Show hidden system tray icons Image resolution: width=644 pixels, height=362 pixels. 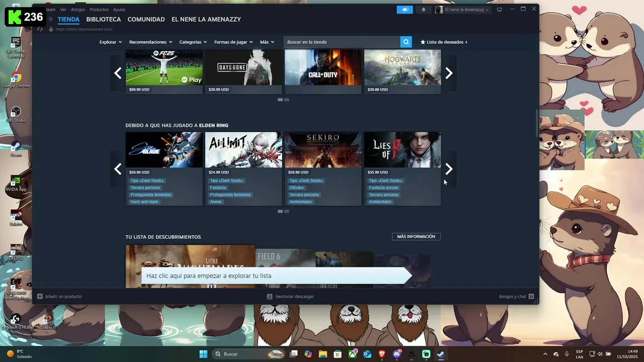pos(545,354)
